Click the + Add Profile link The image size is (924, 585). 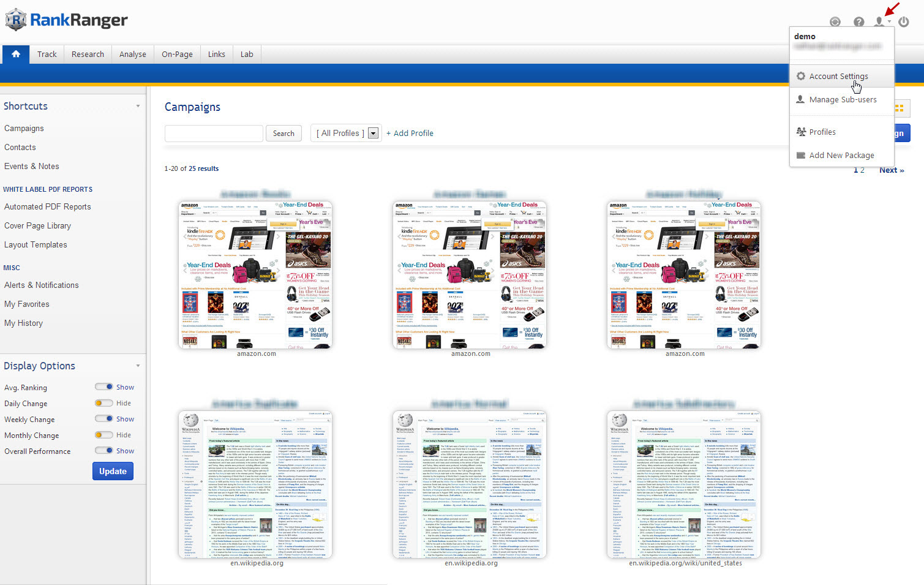pos(410,133)
